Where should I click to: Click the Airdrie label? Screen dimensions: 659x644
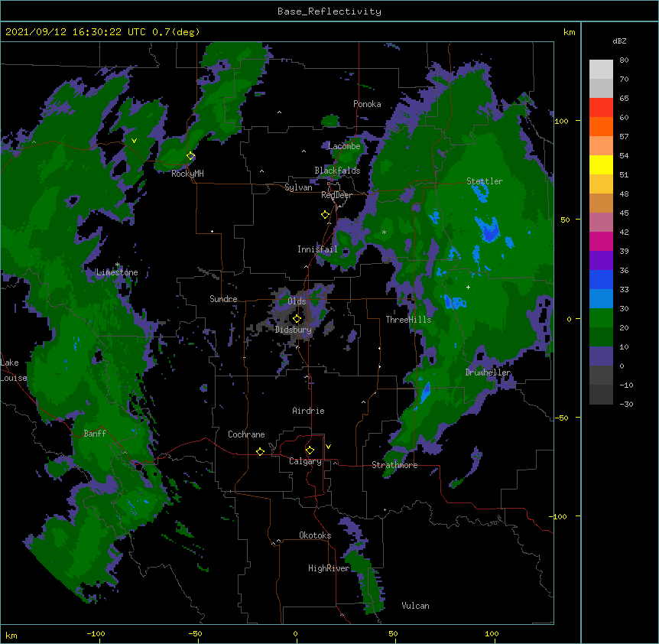[x=309, y=411]
